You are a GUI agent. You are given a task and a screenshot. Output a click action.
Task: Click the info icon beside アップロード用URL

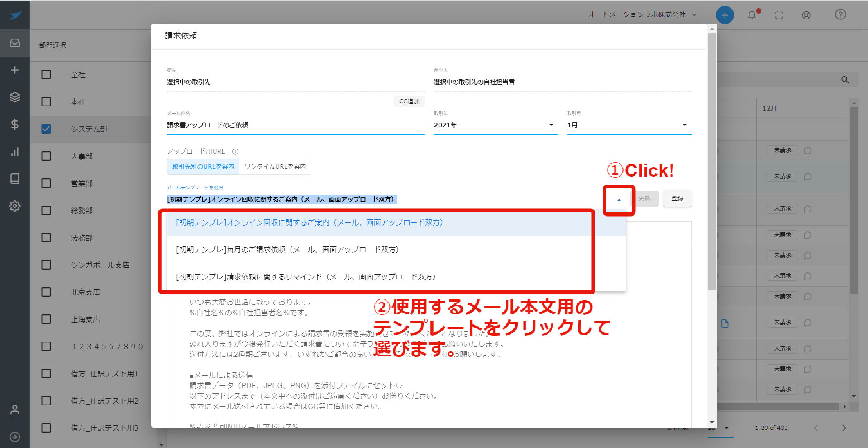pyautogui.click(x=235, y=152)
